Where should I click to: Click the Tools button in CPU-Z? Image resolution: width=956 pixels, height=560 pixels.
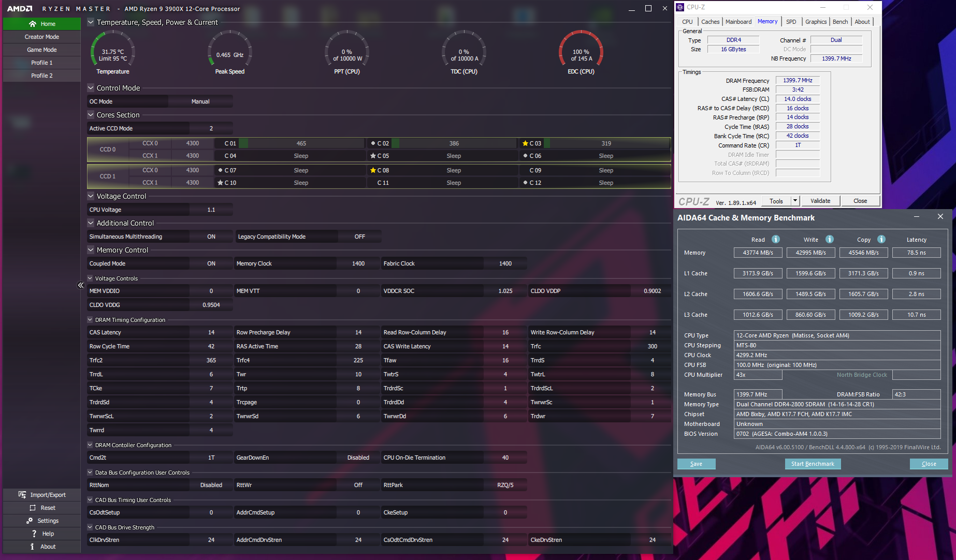pyautogui.click(x=776, y=201)
